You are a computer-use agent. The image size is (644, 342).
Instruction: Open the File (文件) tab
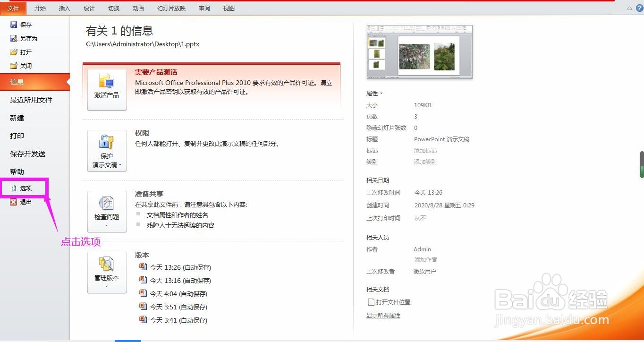coord(13,9)
